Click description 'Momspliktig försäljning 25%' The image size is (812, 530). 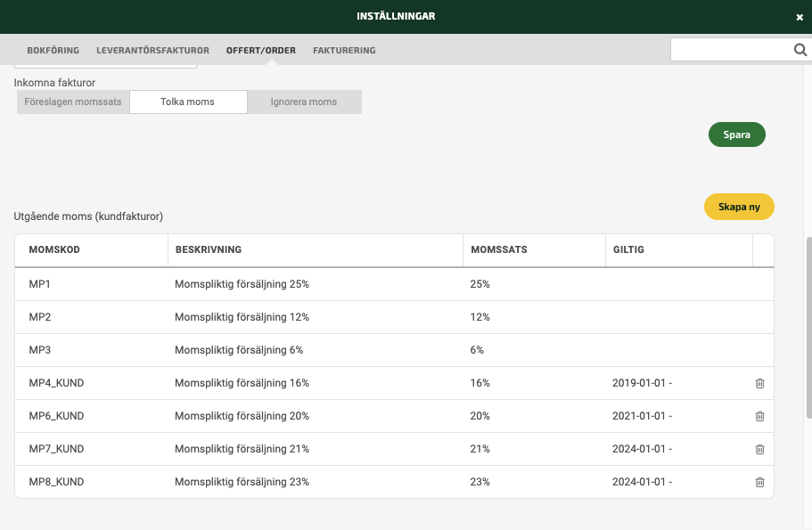pos(242,284)
